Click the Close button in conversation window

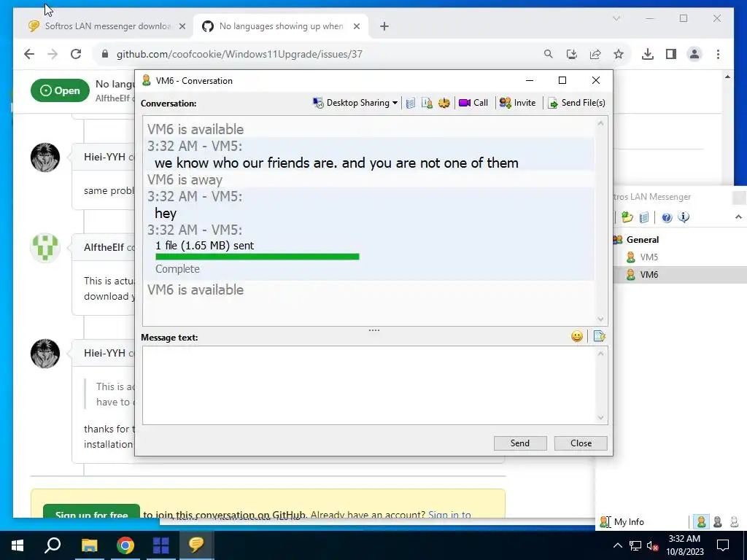[581, 443]
